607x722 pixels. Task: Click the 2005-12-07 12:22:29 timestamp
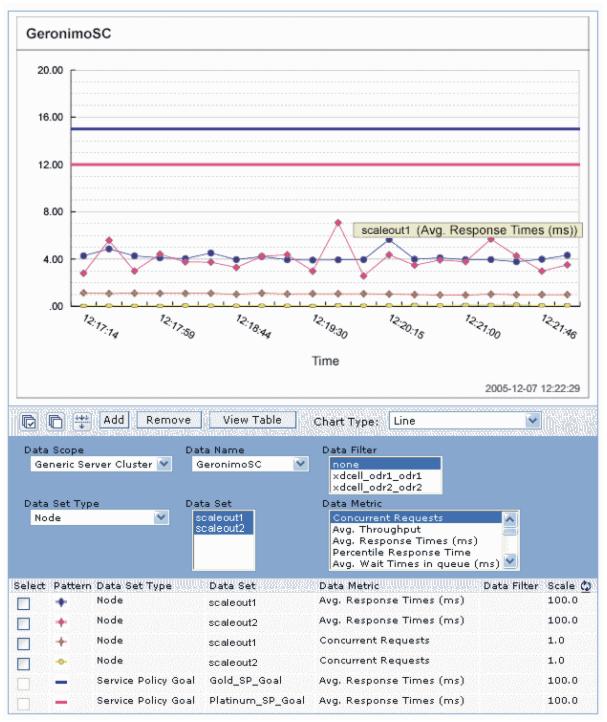(x=532, y=388)
